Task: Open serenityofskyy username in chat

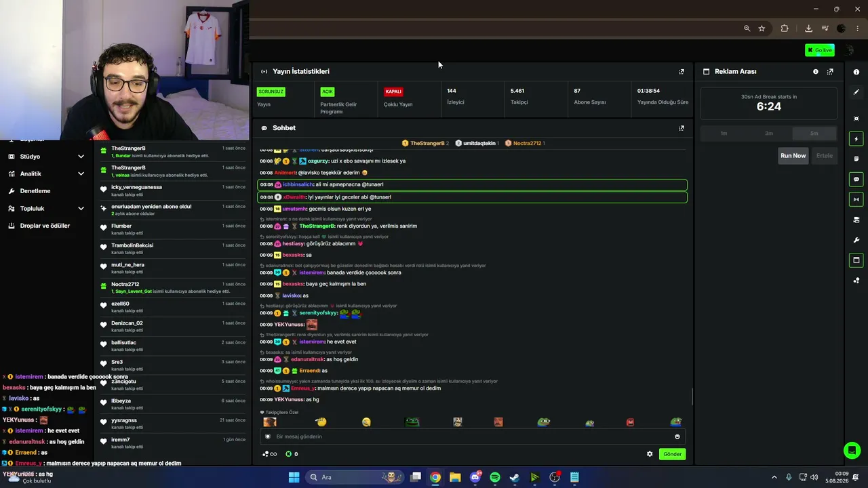Action: [318, 313]
